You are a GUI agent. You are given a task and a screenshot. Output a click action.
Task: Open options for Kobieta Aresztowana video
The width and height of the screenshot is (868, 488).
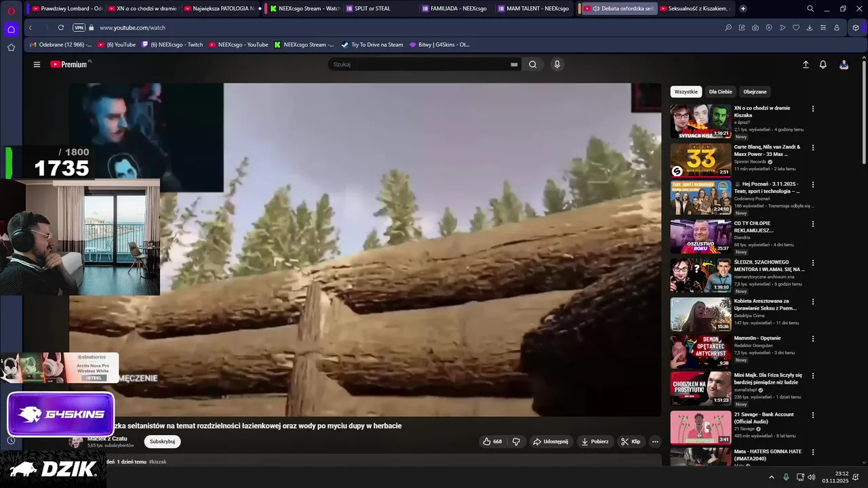pos(812,302)
